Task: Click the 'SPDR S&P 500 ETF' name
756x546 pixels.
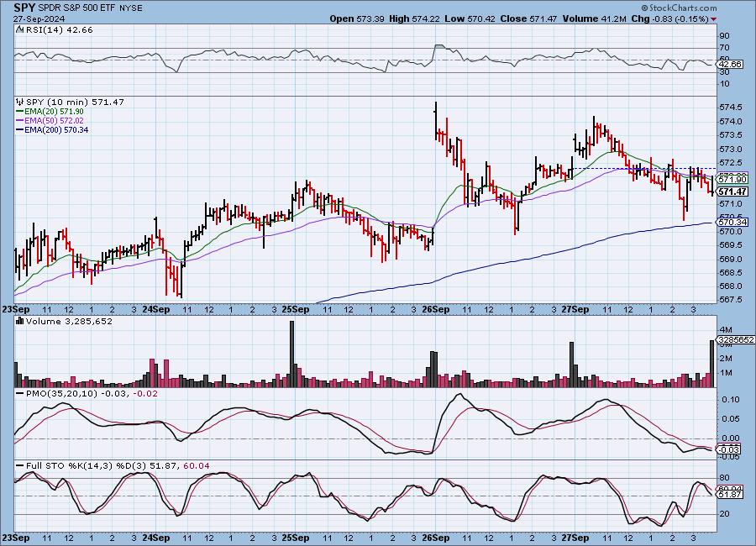Action: (76, 8)
